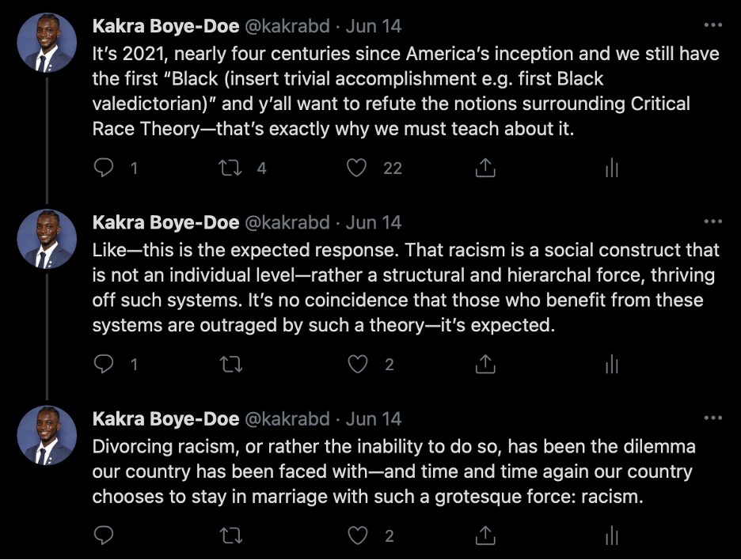Open Kakra Boye-Doe's profile from first tweet name

pos(165,26)
